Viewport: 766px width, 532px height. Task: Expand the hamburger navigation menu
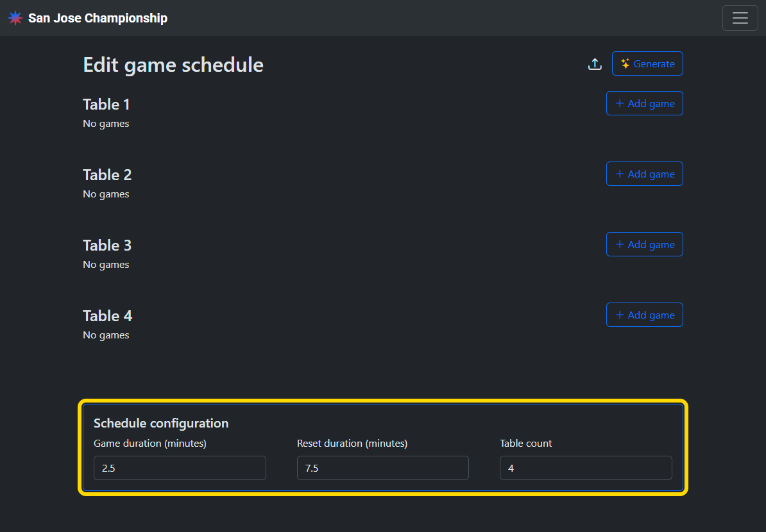pyautogui.click(x=740, y=18)
